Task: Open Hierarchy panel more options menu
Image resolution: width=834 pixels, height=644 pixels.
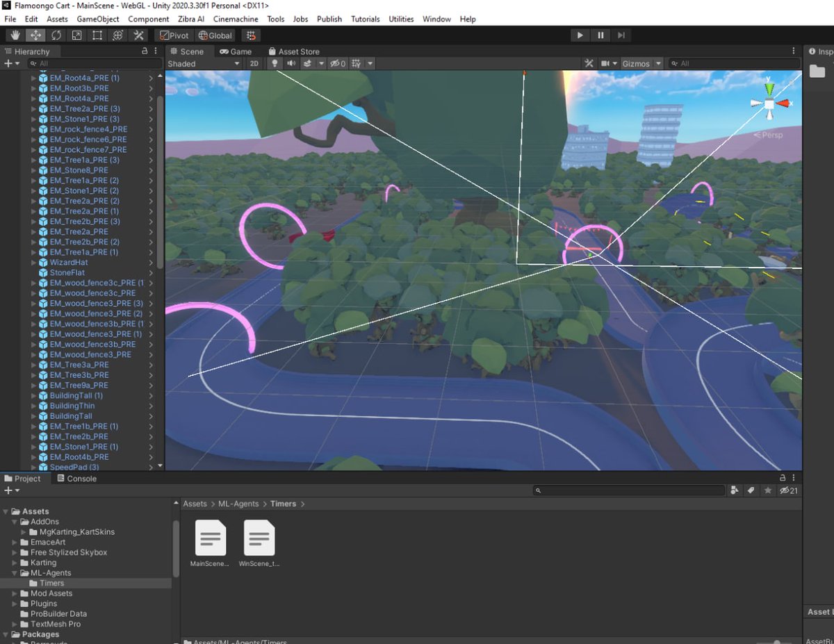Action: (x=156, y=51)
